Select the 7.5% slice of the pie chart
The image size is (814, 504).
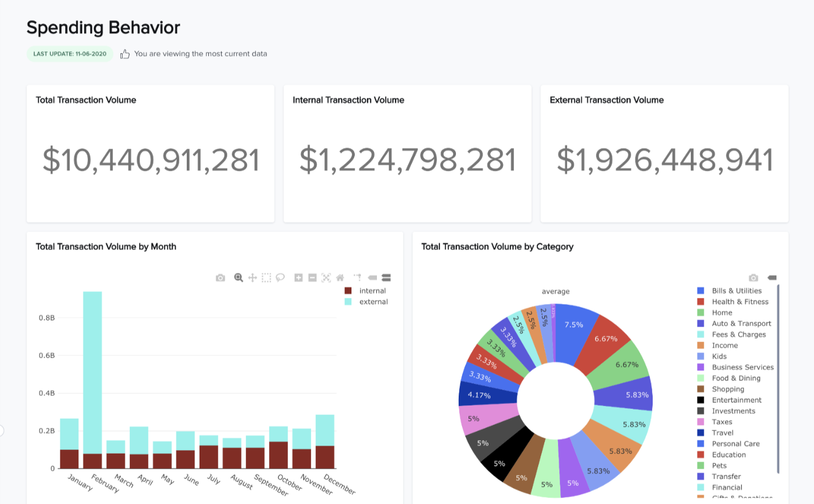[574, 325]
